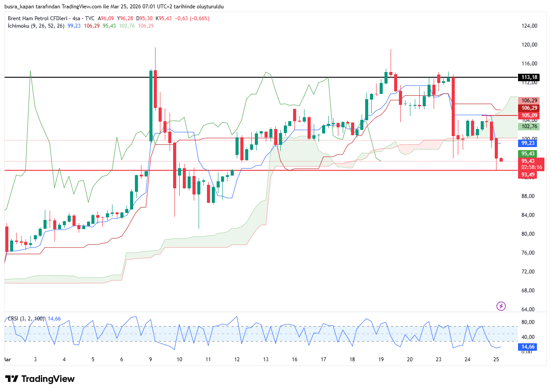The height and width of the screenshot is (392, 551).
Task: Click the 124,00 label on the price axis
Action: click(x=529, y=26)
